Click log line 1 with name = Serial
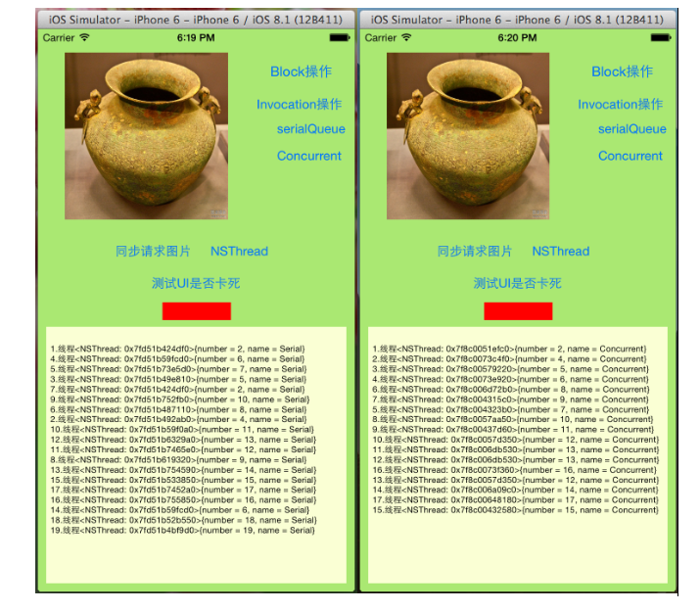This screenshot has width=700, height=611. (x=177, y=349)
